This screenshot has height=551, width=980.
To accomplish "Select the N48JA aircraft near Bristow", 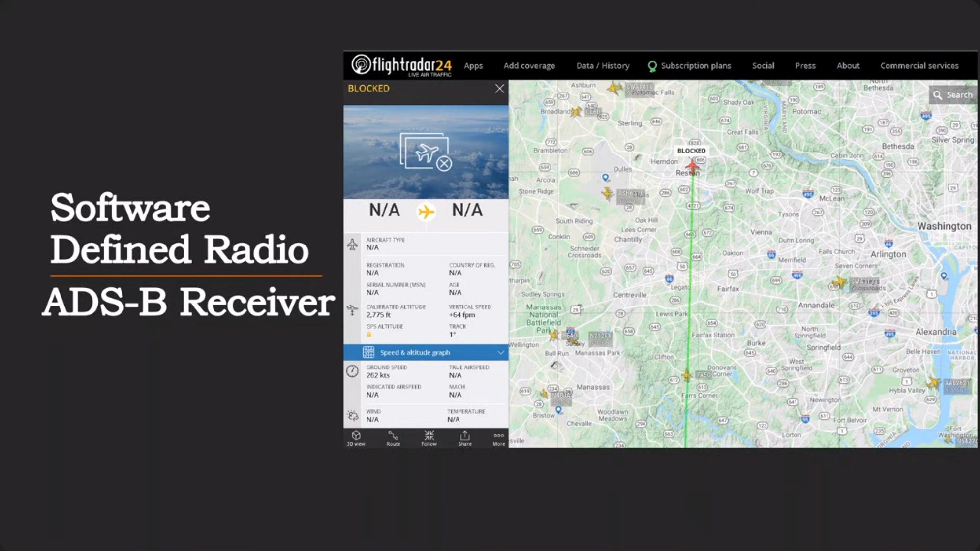I will pos(544,394).
